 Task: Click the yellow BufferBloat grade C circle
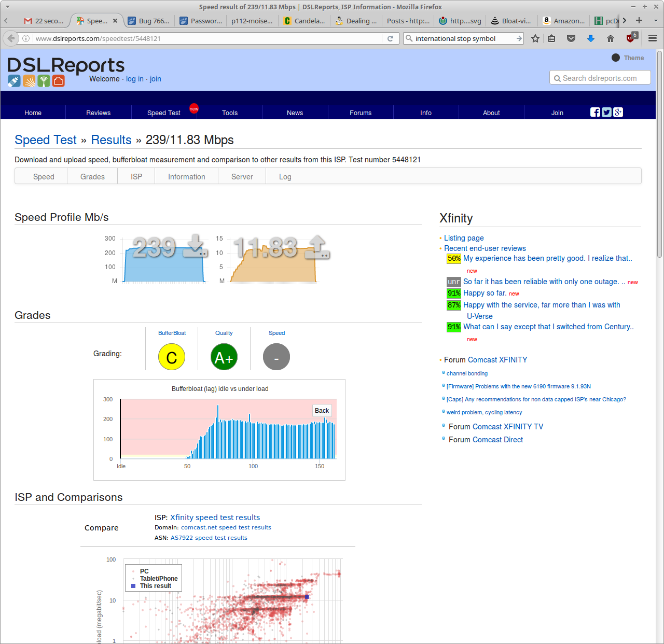click(172, 357)
